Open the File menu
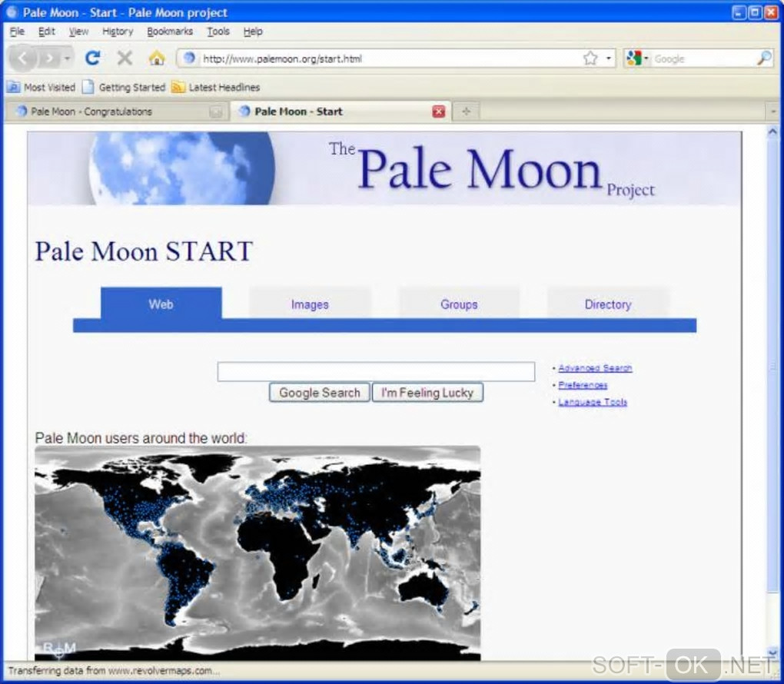Screen dimensions: 784x684 [17, 32]
